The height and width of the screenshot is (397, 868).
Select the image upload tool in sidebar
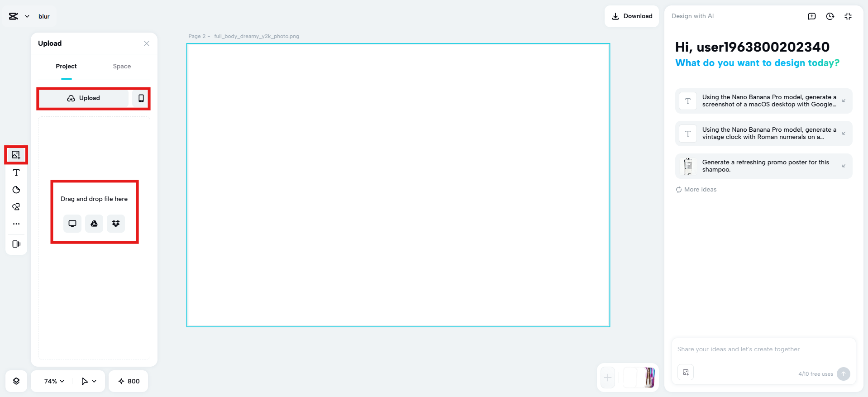[x=16, y=155]
